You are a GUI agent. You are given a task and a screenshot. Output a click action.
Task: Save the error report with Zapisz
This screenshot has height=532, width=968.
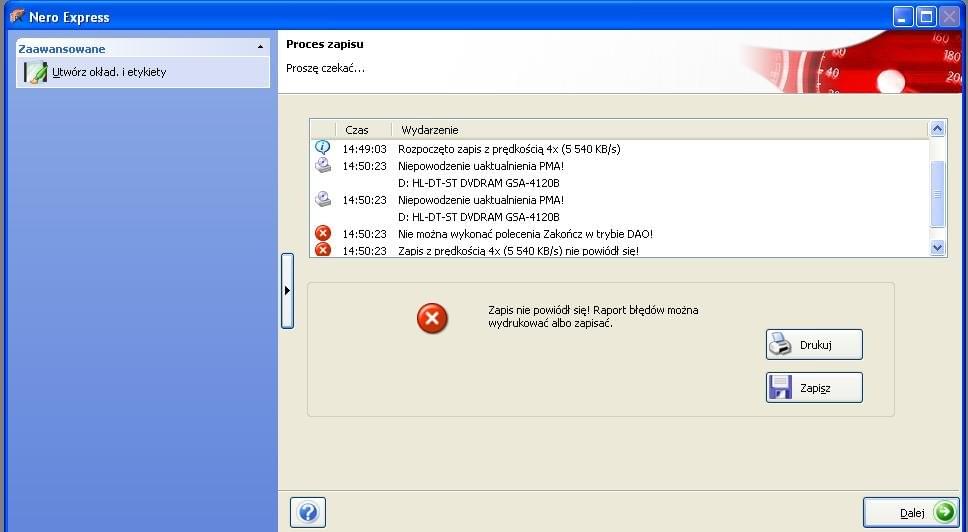(814, 388)
